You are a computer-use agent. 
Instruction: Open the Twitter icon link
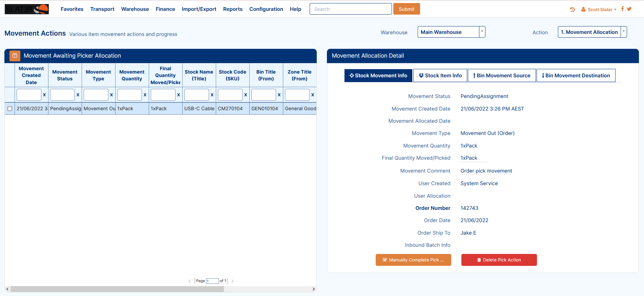629,9
